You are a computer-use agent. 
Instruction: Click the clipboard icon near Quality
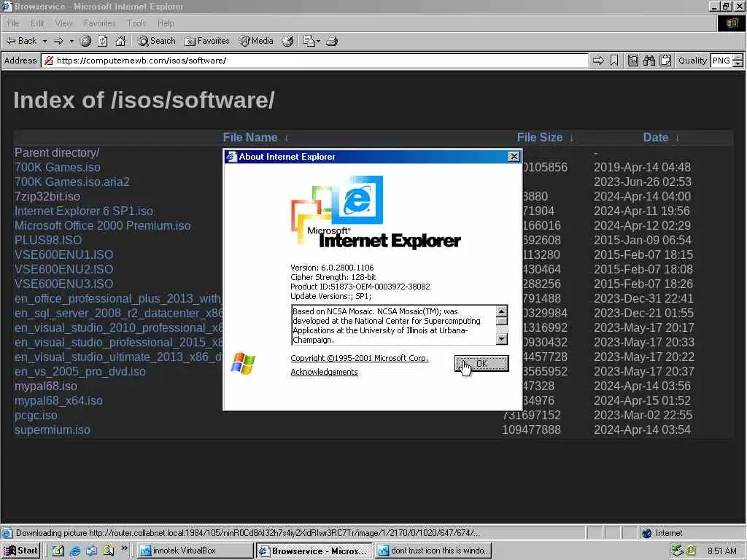point(665,61)
